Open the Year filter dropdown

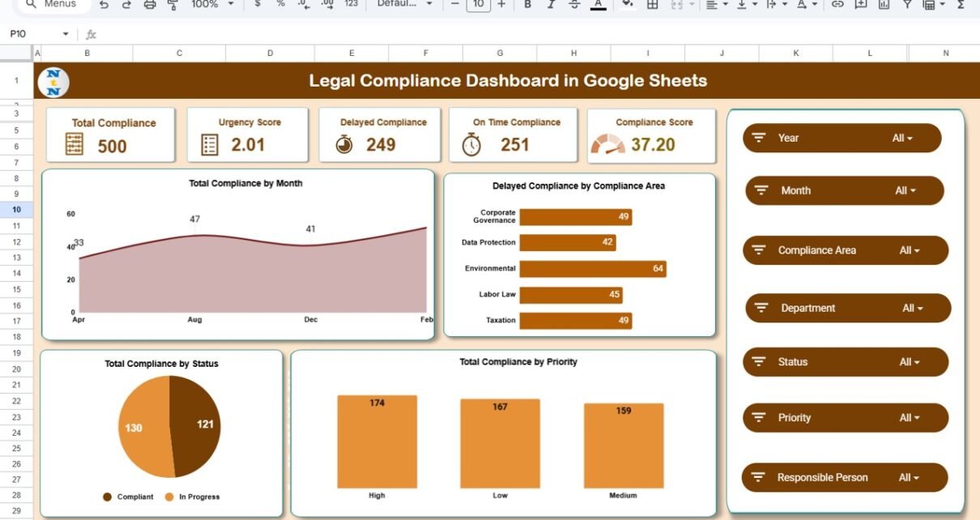[901, 139]
